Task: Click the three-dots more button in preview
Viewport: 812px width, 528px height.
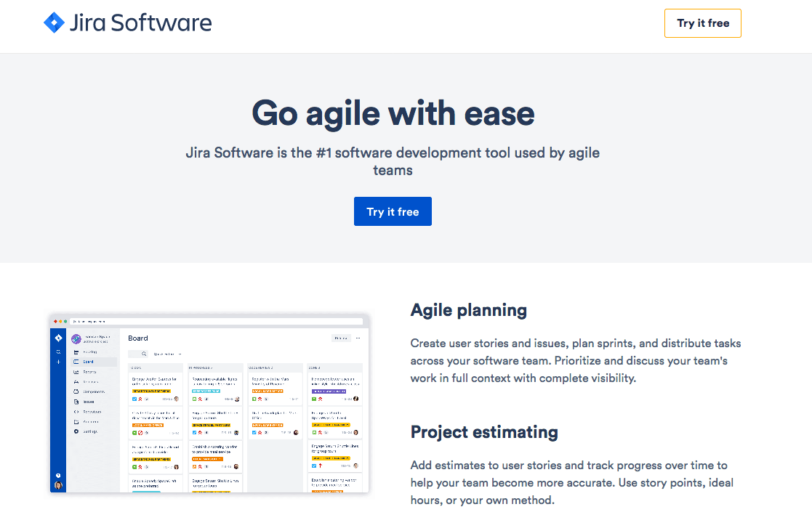Action: coord(358,338)
